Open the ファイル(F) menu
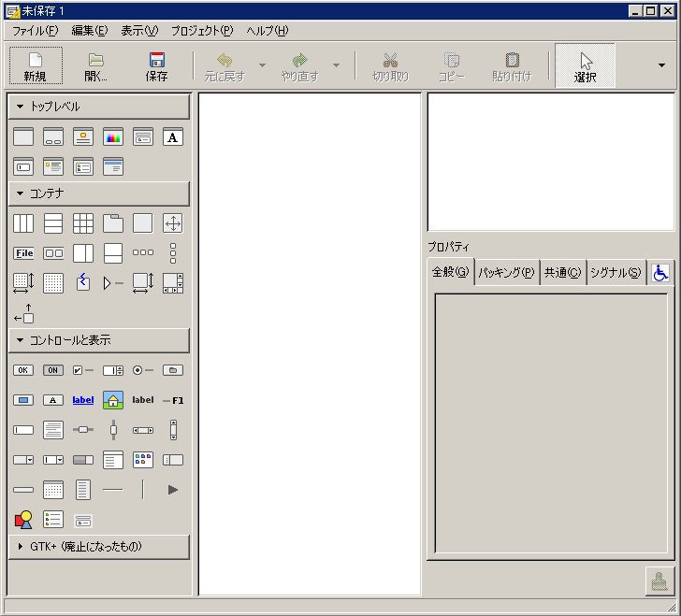 tap(35, 31)
